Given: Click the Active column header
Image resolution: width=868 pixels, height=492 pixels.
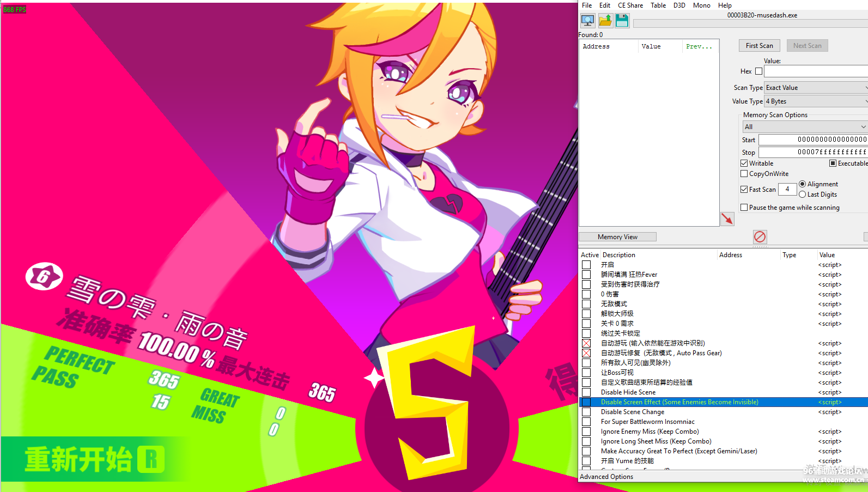Looking at the screenshot, I should pos(590,255).
